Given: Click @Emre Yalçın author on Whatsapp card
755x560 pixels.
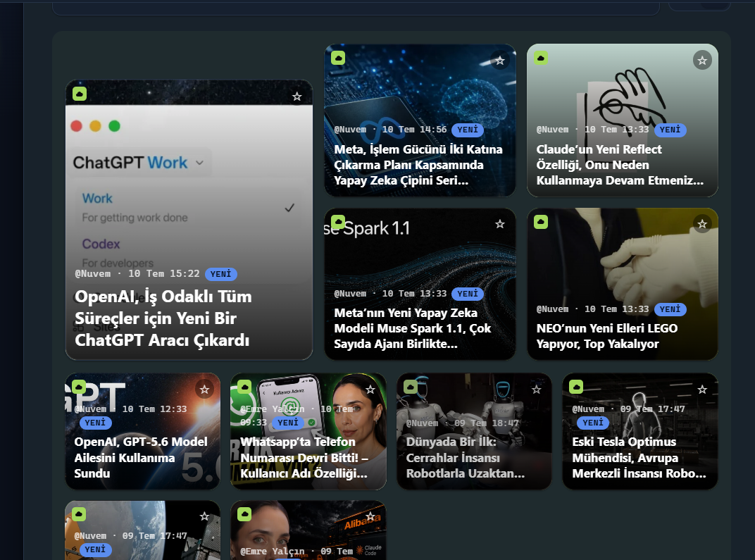Looking at the screenshot, I should tap(272, 409).
